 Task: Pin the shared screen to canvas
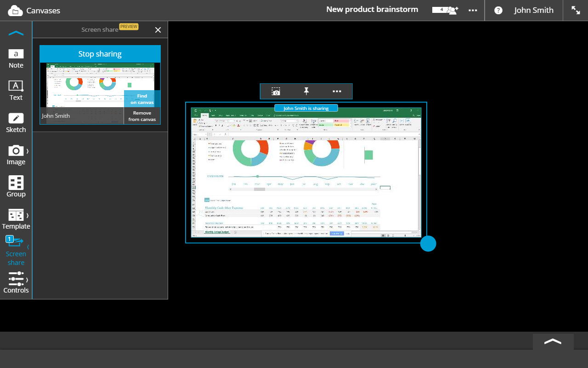click(306, 92)
